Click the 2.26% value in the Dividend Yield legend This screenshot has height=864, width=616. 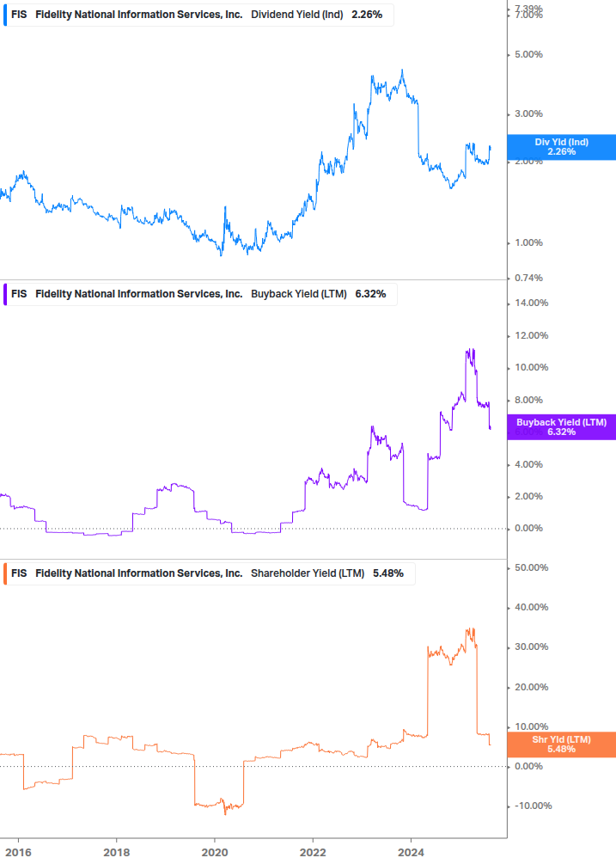367,15
